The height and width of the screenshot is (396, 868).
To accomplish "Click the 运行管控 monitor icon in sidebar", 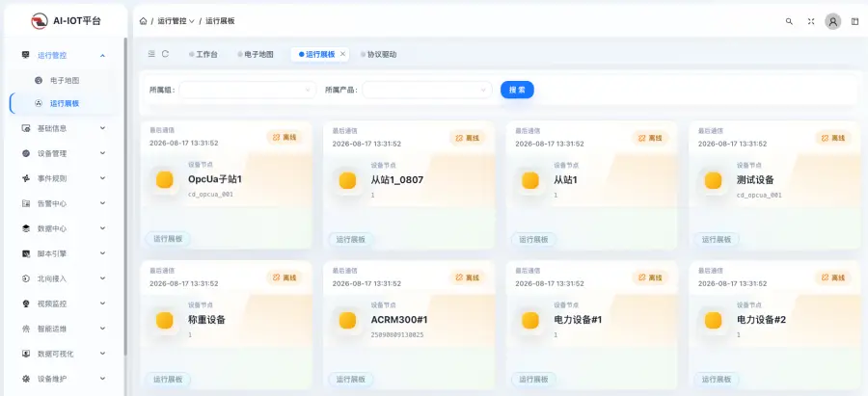I will click(x=25, y=55).
